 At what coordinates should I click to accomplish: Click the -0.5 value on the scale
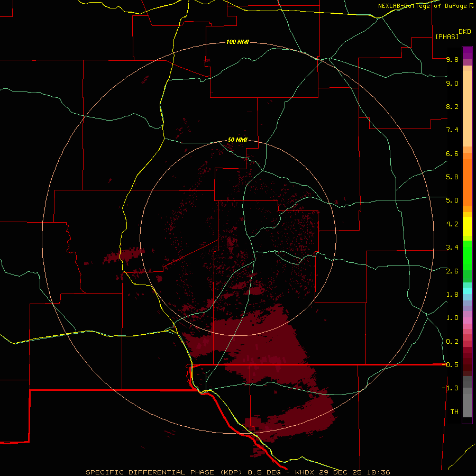(x=451, y=365)
